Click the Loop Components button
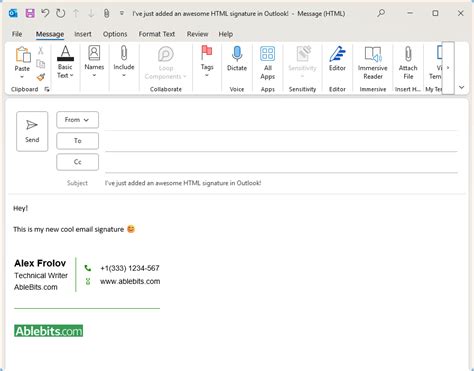The image size is (474, 371). (x=166, y=63)
